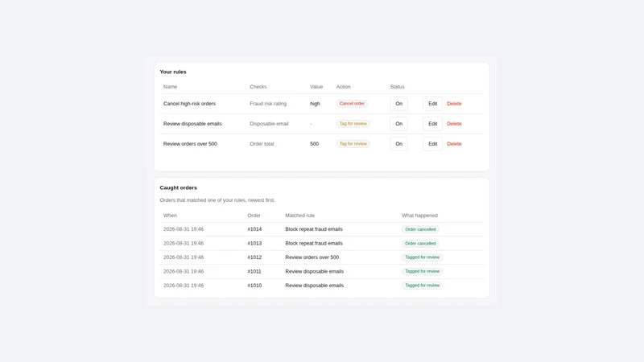Click the Status column header

pyautogui.click(x=397, y=87)
